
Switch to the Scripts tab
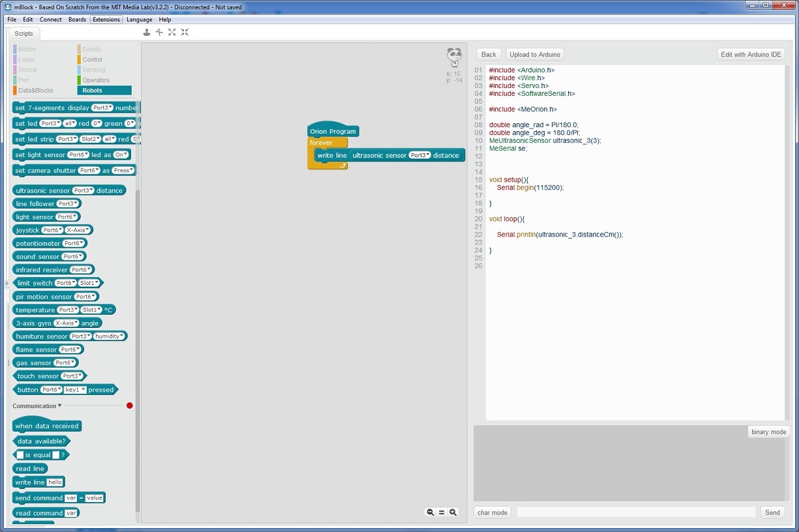tap(24, 34)
